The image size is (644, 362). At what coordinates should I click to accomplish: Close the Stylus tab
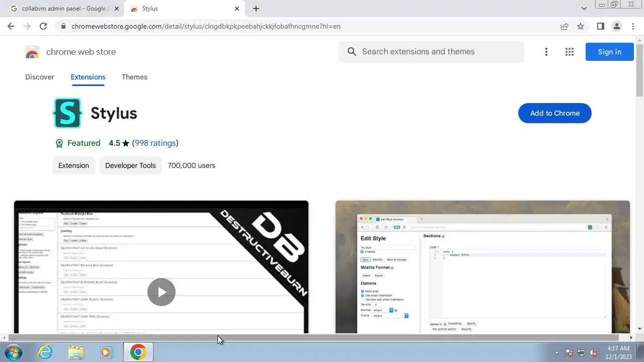[237, 9]
